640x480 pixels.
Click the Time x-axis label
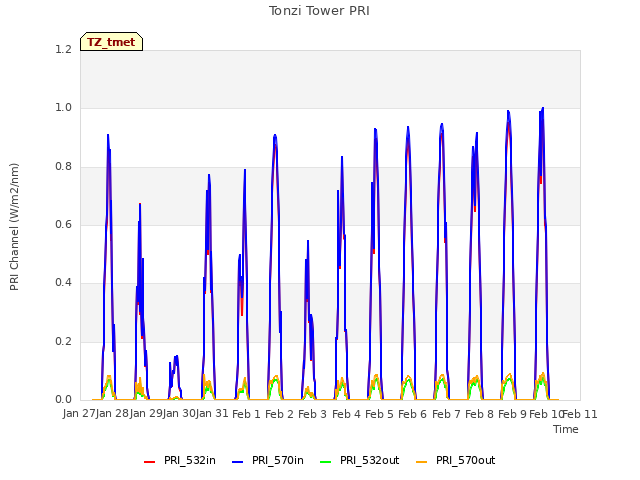tap(566, 429)
